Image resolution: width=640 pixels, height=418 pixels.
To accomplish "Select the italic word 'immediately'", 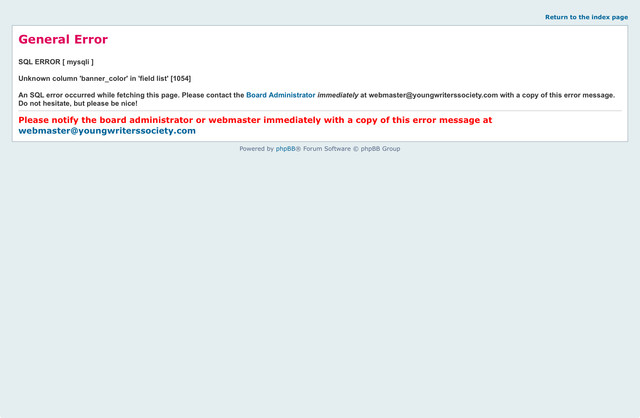I will (338, 95).
